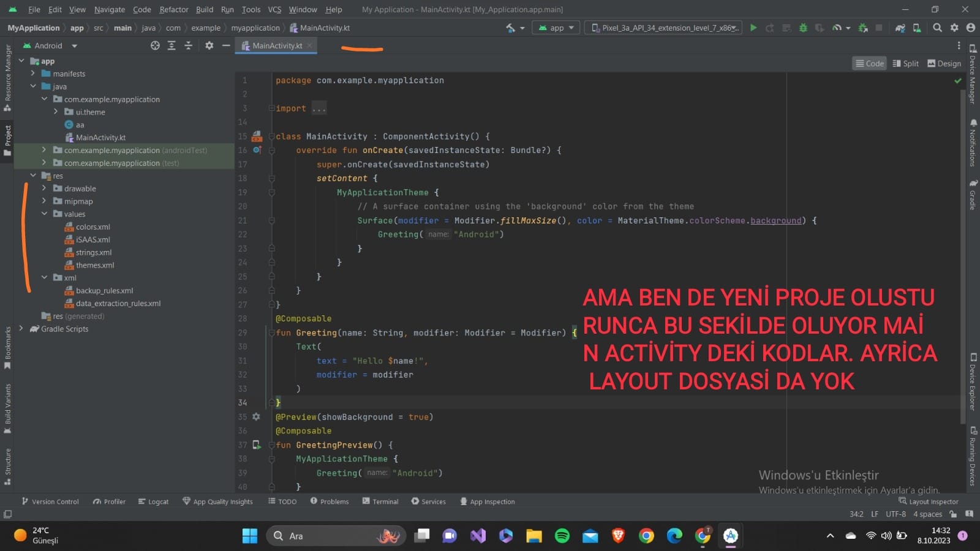Toggle the Notifications tool window
The height and width of the screenshot is (551, 980).
pos(972,142)
